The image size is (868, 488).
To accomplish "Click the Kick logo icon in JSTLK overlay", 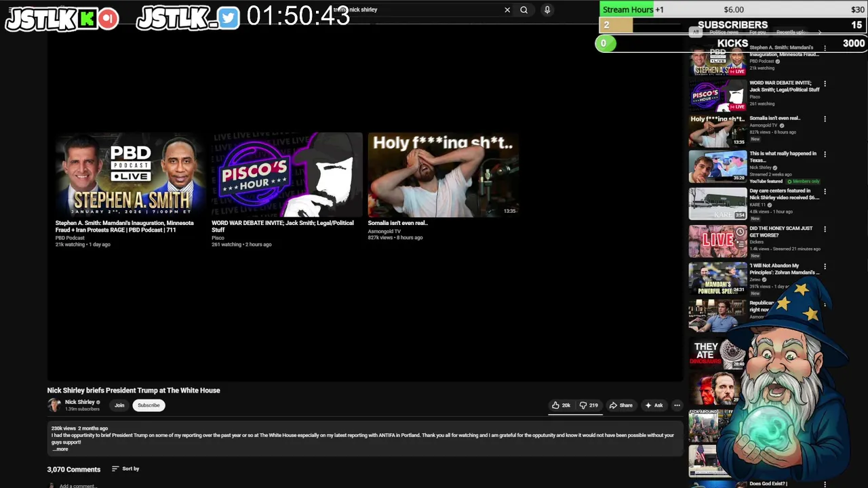I will (x=87, y=19).
